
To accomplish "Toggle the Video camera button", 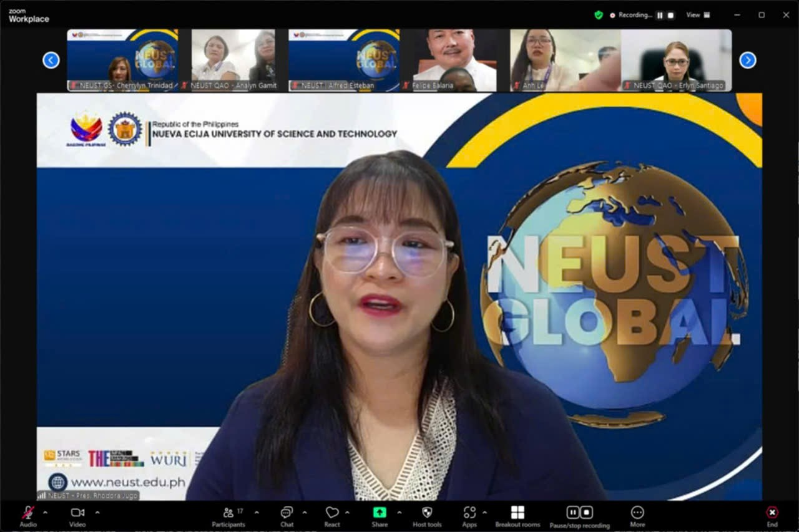I will [x=77, y=516].
